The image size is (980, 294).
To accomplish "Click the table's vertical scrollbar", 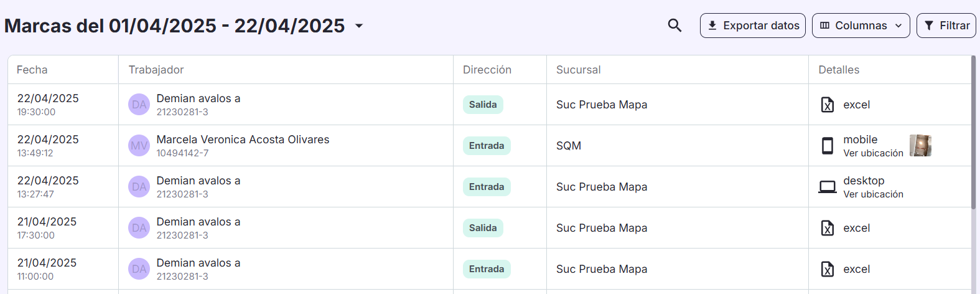I will point(973,132).
